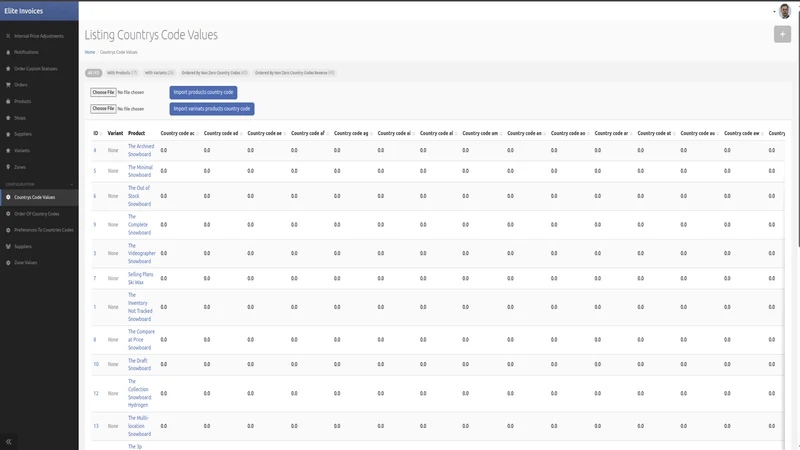Open The Draft Snowboard product link
This screenshot has height=450, width=800.
pos(139,364)
